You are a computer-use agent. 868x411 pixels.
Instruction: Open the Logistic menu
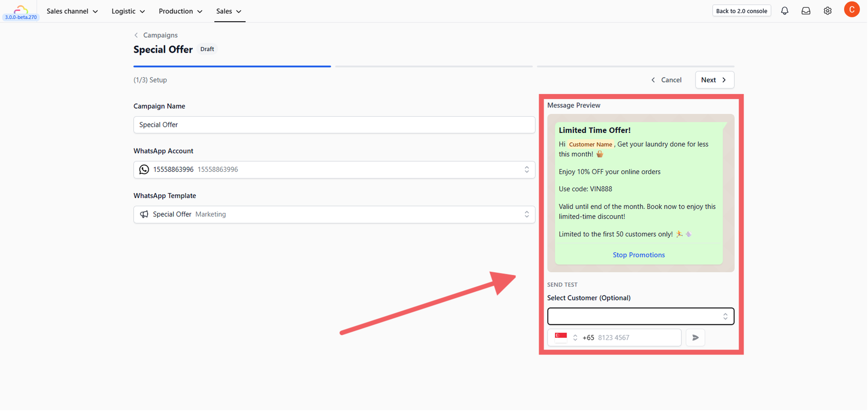(x=128, y=11)
